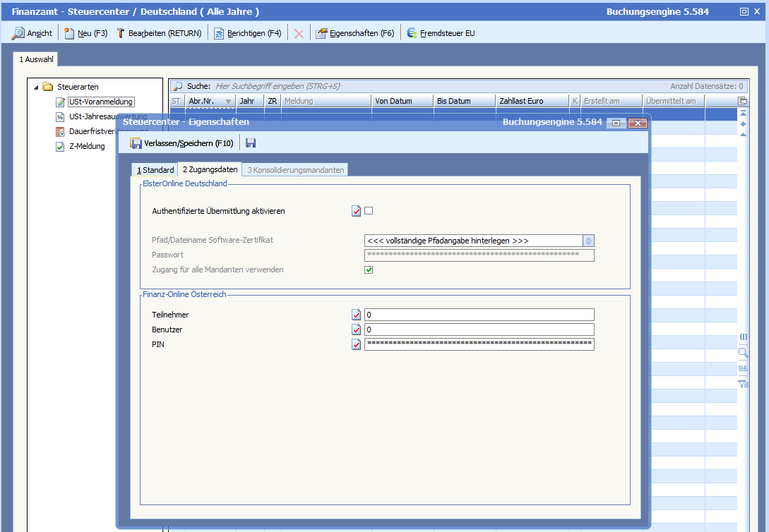Viewport: 769px width, 532px height.
Task: Switch to the 1 Standard tab
Action: coord(155,170)
